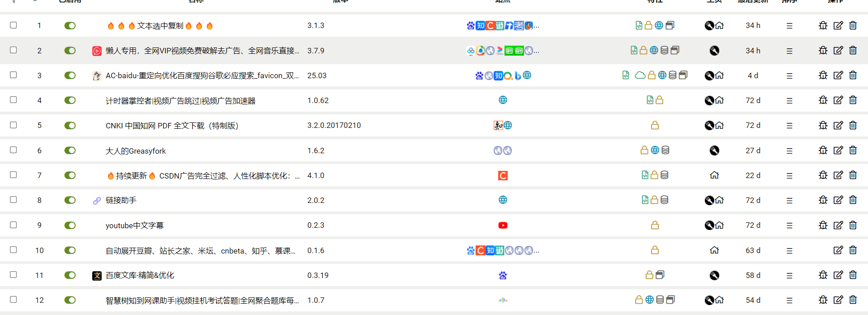Edit the 智慧树知到网课助手 script

tap(838, 300)
